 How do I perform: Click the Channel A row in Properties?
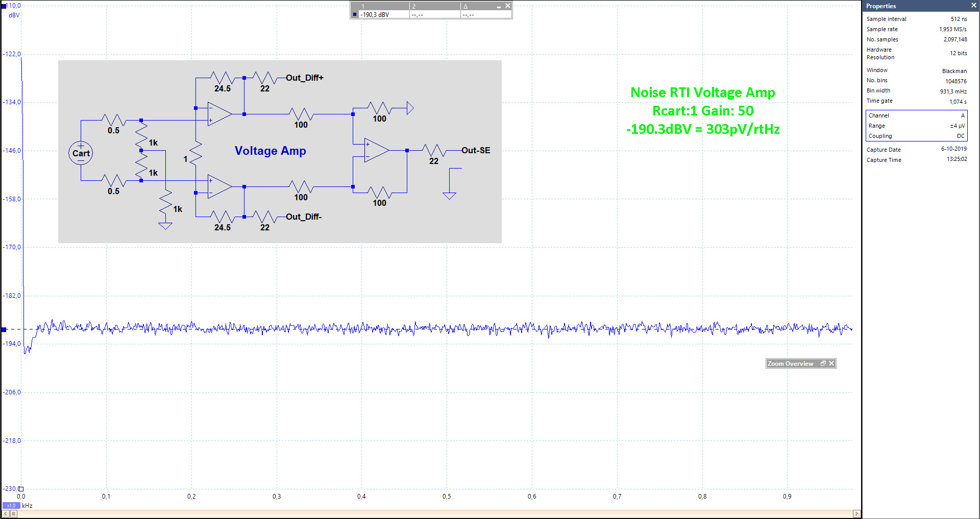pyautogui.click(x=916, y=115)
